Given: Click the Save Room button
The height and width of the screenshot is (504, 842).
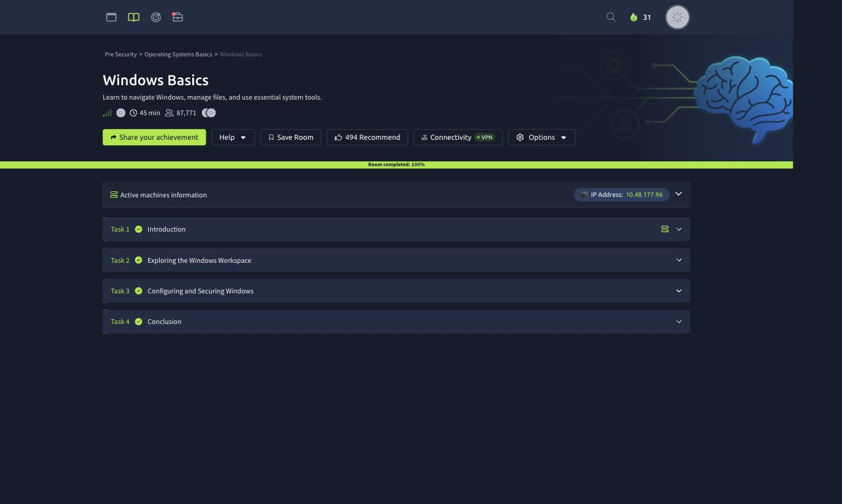Looking at the screenshot, I should pyautogui.click(x=291, y=137).
